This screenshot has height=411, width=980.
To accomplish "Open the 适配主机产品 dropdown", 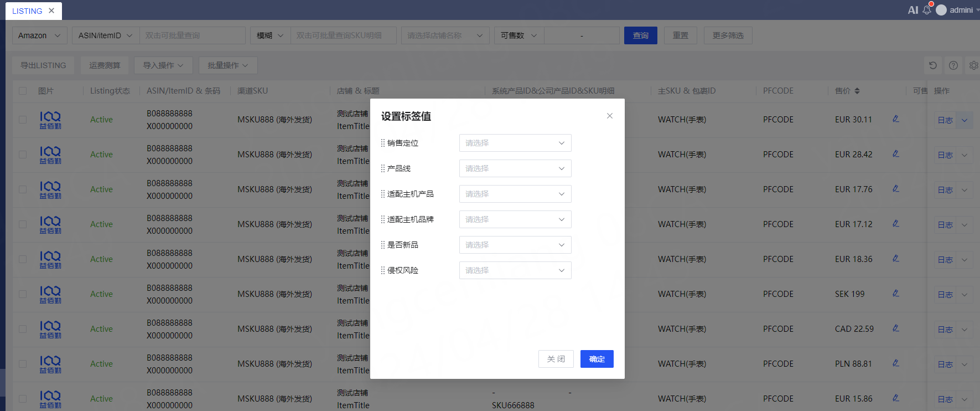I will pos(515,194).
